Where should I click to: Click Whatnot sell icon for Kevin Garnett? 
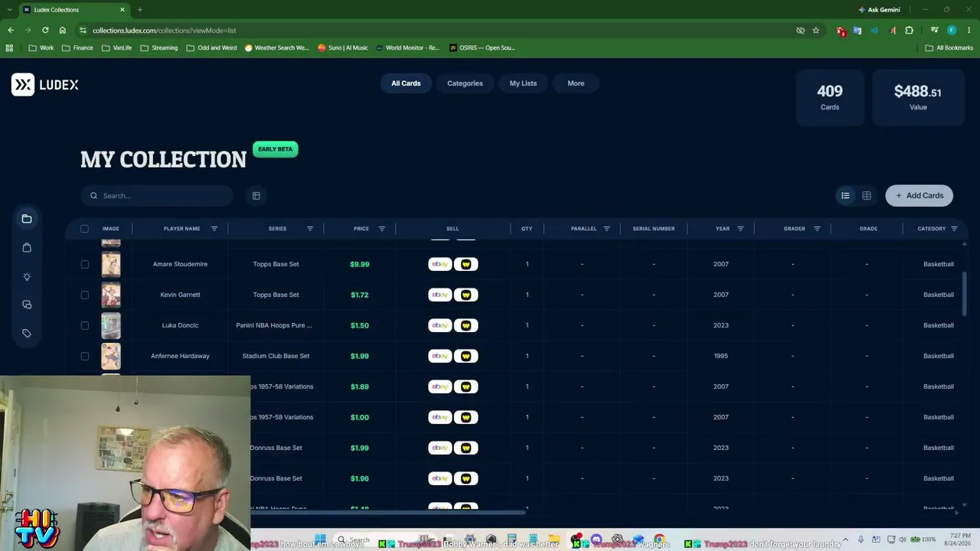click(x=466, y=295)
